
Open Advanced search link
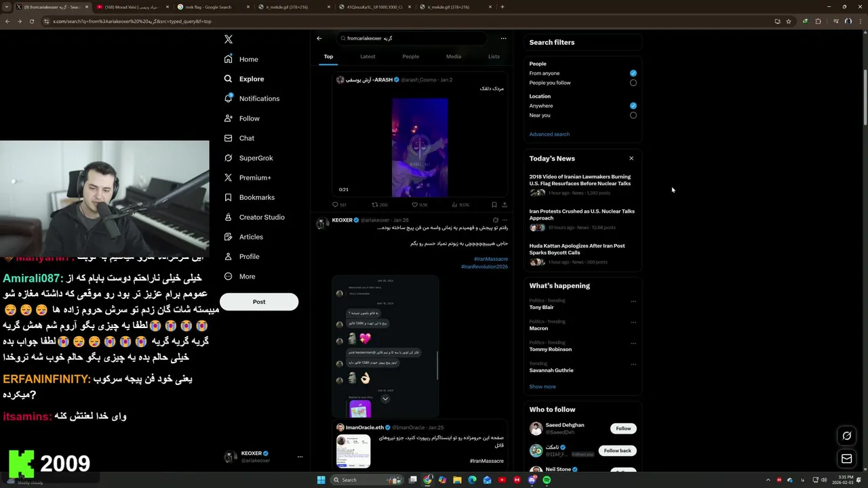[549, 134]
